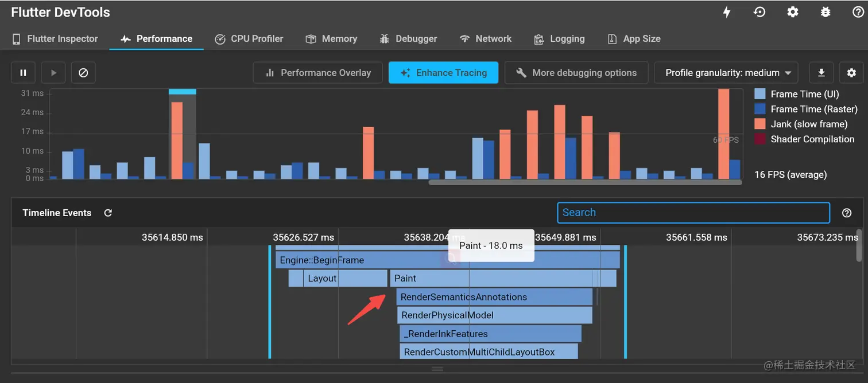This screenshot has height=383, width=868.
Task: Export performance data download icon
Action: point(821,73)
